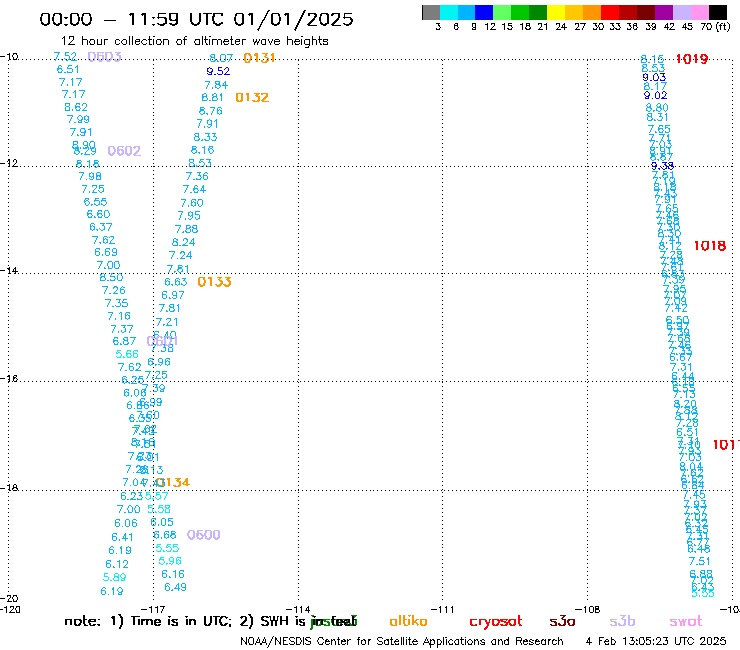Click the black 70 ft legend swatch
The image size is (740, 650).
(717, 13)
